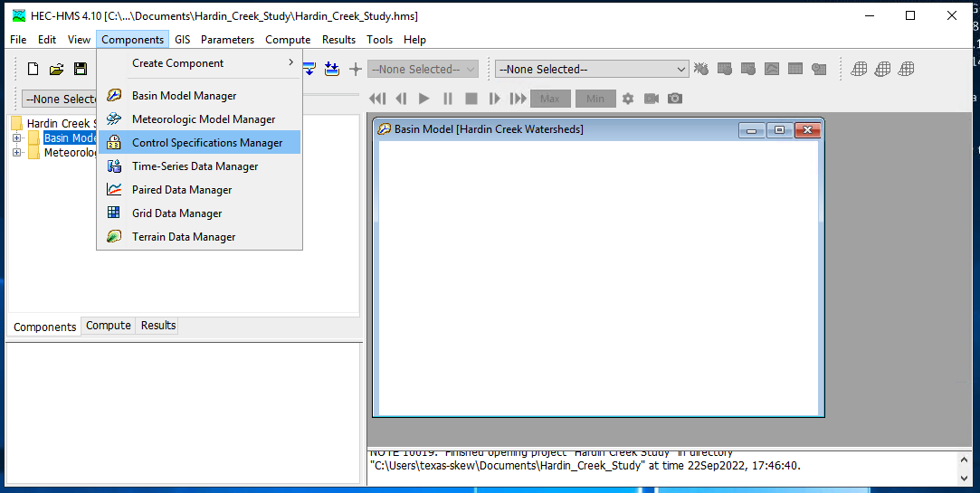This screenshot has width=980, height=493.
Task: Click the save floppy disk icon
Action: tap(81, 70)
